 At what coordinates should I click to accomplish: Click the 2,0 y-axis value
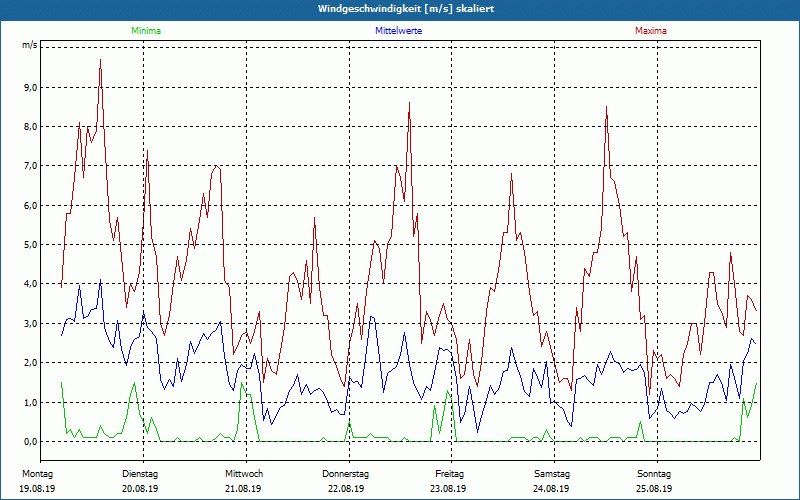[x=31, y=363]
